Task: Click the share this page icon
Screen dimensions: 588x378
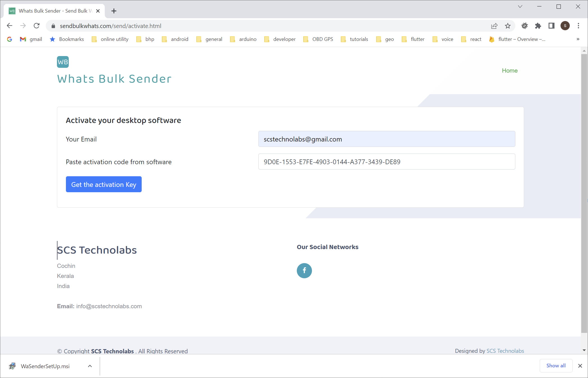Action: click(494, 26)
